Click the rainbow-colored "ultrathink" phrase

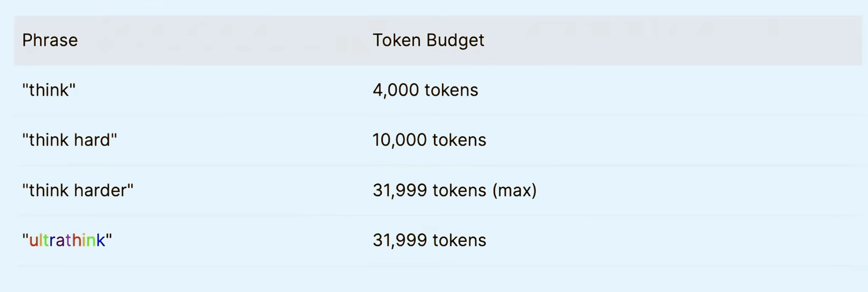coord(67,240)
